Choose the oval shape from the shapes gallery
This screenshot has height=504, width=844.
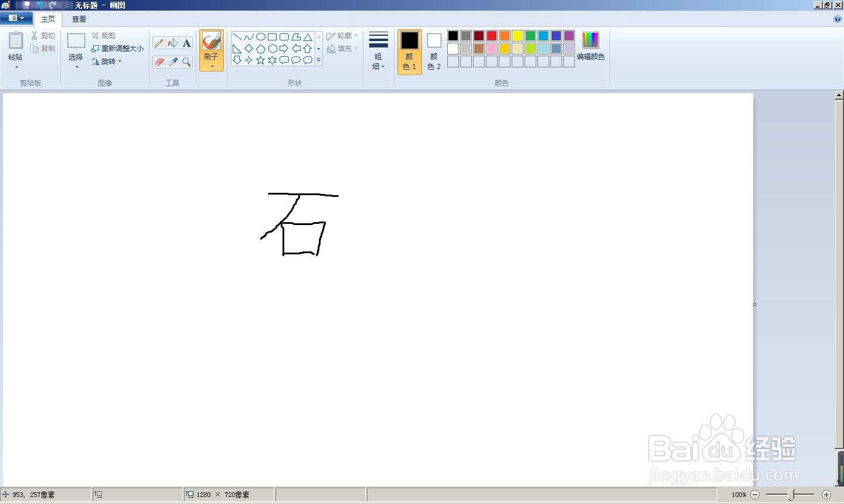click(x=261, y=36)
